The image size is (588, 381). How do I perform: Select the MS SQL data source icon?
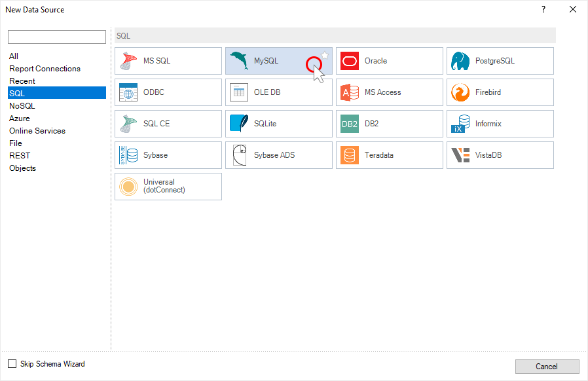click(128, 61)
